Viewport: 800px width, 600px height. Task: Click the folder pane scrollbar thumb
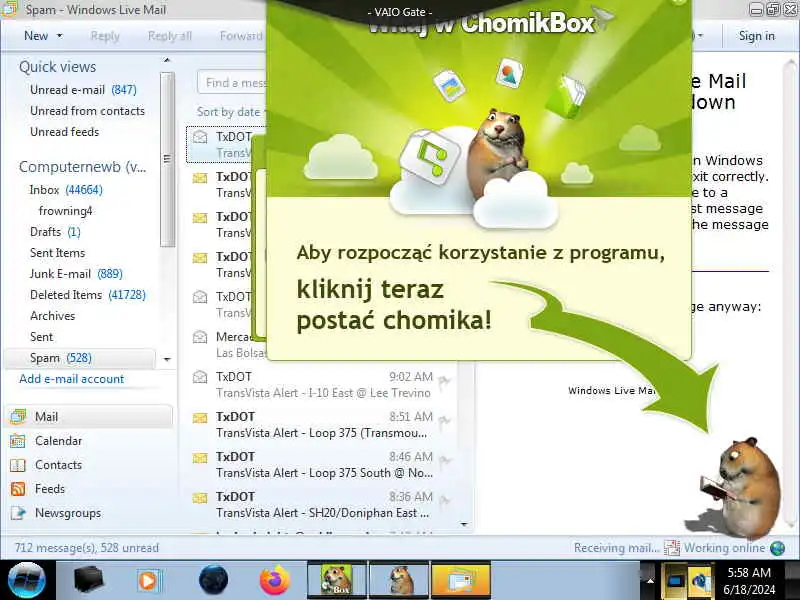point(167,159)
